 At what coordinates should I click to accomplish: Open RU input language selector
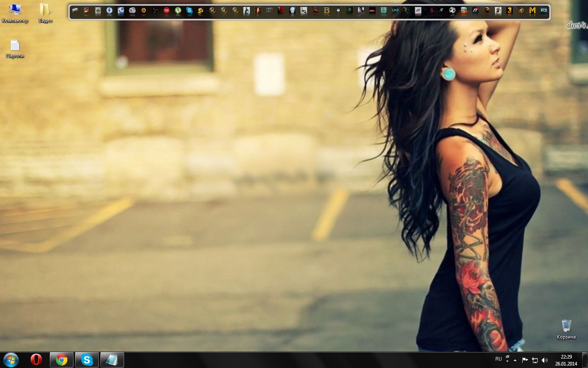coord(498,359)
